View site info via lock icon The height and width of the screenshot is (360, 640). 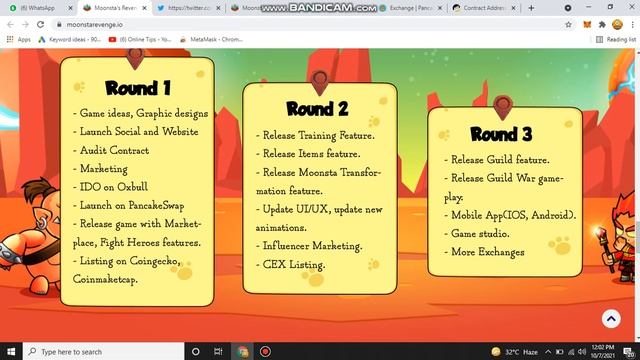[59, 24]
